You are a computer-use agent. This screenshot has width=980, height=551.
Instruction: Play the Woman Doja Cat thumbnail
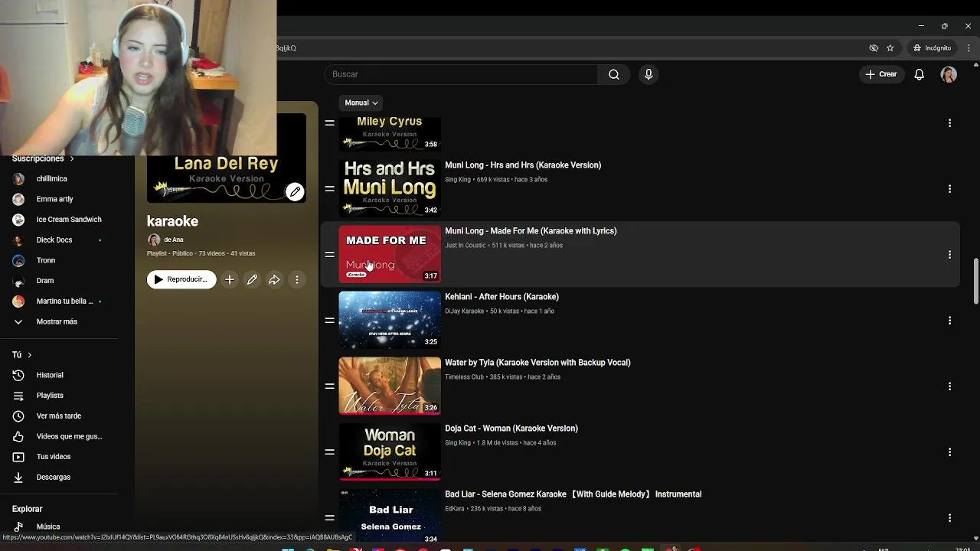[390, 452]
